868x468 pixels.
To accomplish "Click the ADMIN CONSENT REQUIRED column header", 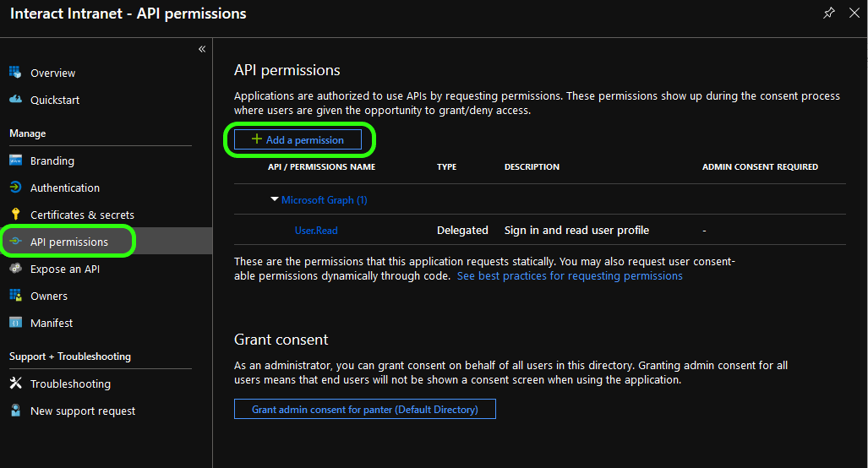I will pyautogui.click(x=760, y=166).
